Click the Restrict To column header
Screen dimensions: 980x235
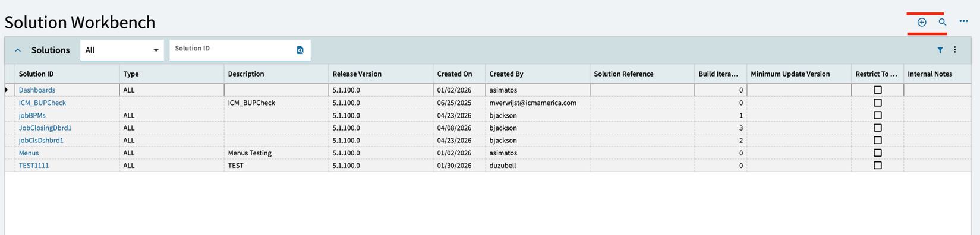[878, 74]
